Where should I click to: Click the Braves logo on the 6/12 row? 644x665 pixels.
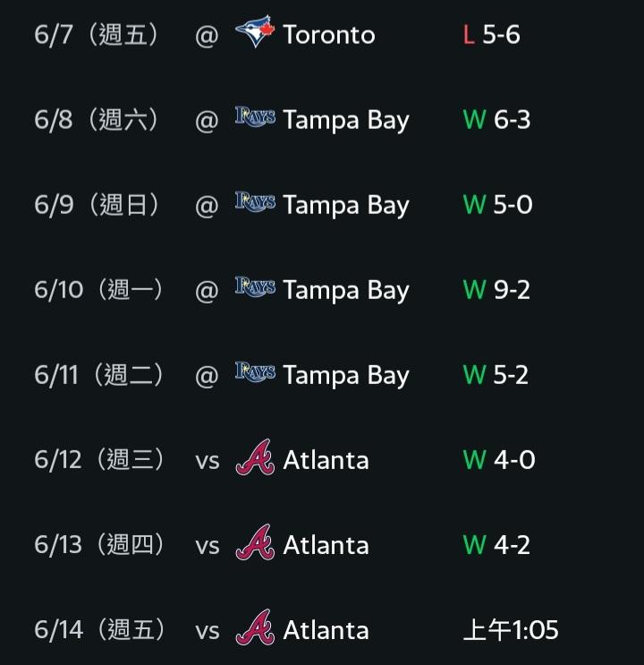pyautogui.click(x=255, y=457)
